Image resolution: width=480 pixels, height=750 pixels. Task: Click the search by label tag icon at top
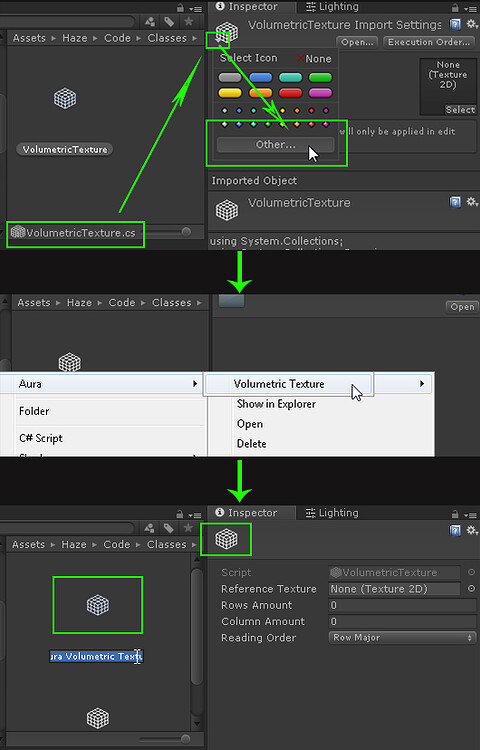(169, 22)
